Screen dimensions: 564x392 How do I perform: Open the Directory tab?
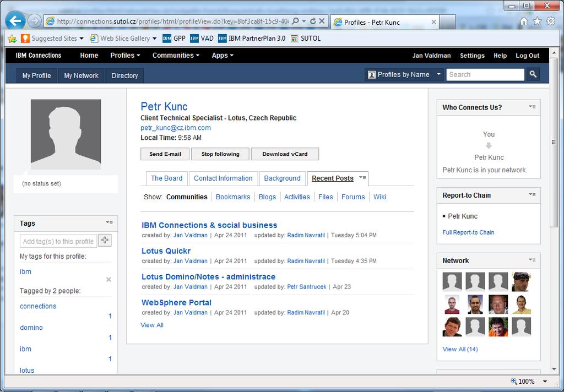(124, 75)
